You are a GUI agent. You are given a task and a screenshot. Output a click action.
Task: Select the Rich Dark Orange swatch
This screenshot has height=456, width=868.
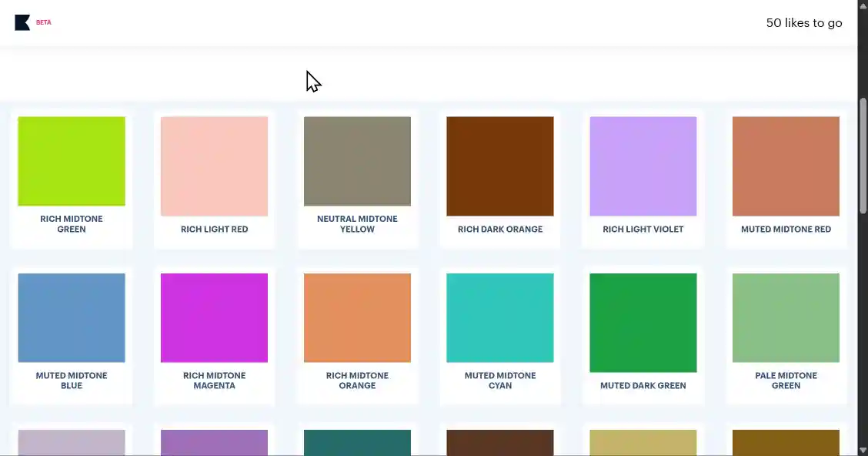pyautogui.click(x=500, y=166)
